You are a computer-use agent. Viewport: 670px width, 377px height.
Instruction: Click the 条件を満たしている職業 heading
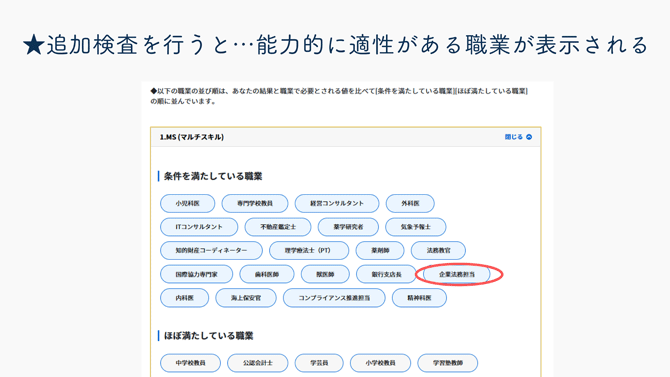[213, 176]
